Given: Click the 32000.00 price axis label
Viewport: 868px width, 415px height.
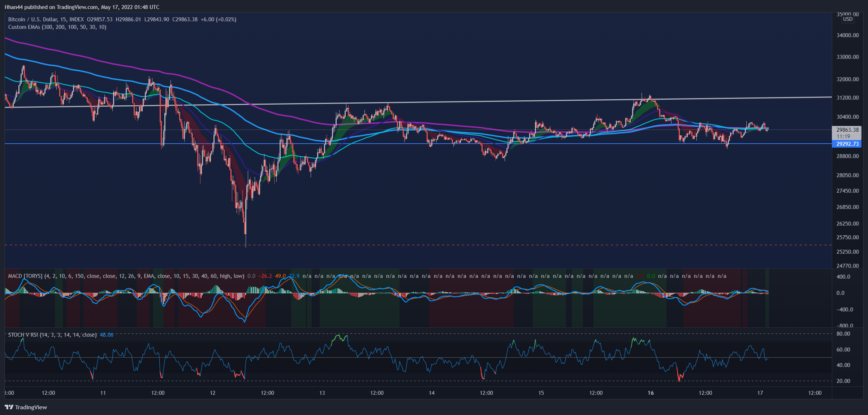Looking at the screenshot, I should pos(847,79).
